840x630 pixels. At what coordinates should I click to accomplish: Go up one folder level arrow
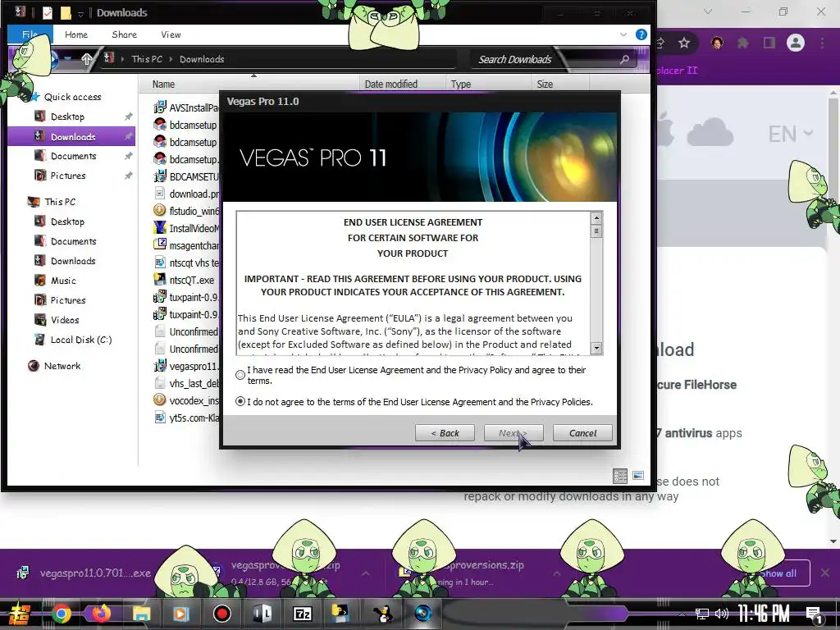pyautogui.click(x=87, y=59)
